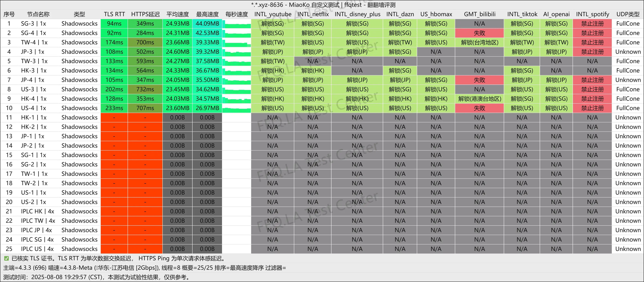Select the 节点名称 column header
644x282 pixels.
38,14
